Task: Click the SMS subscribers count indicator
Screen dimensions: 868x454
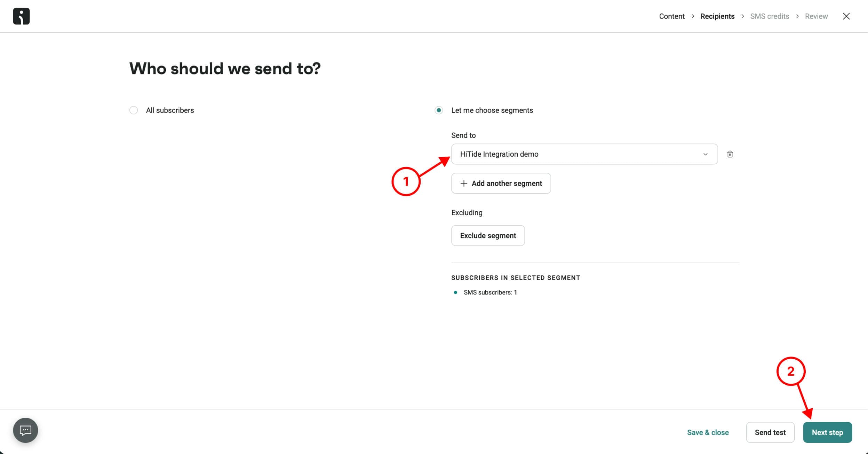Action: [x=490, y=292]
